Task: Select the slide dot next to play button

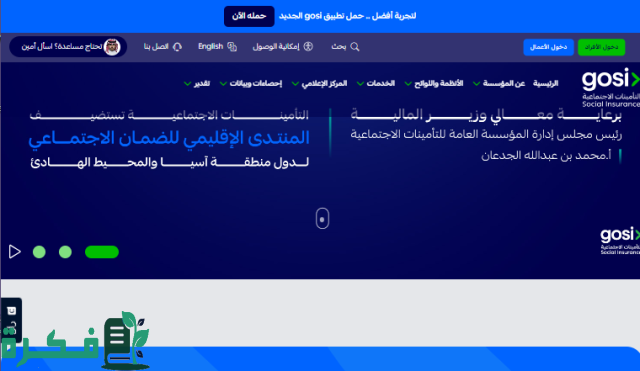Action: click(x=39, y=252)
